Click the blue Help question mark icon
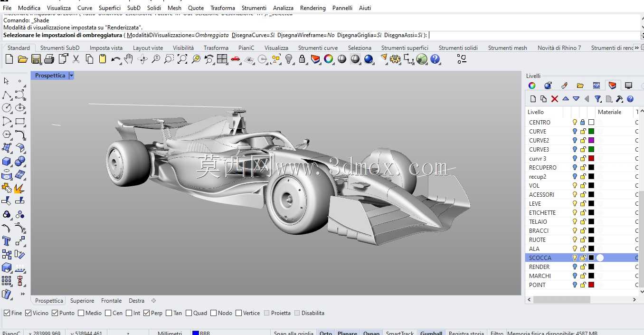Screen dimensions: 644x335 pyautogui.click(x=435, y=59)
